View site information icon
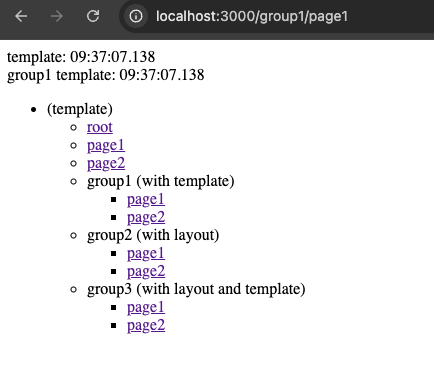The width and height of the screenshot is (434, 370). point(136,16)
